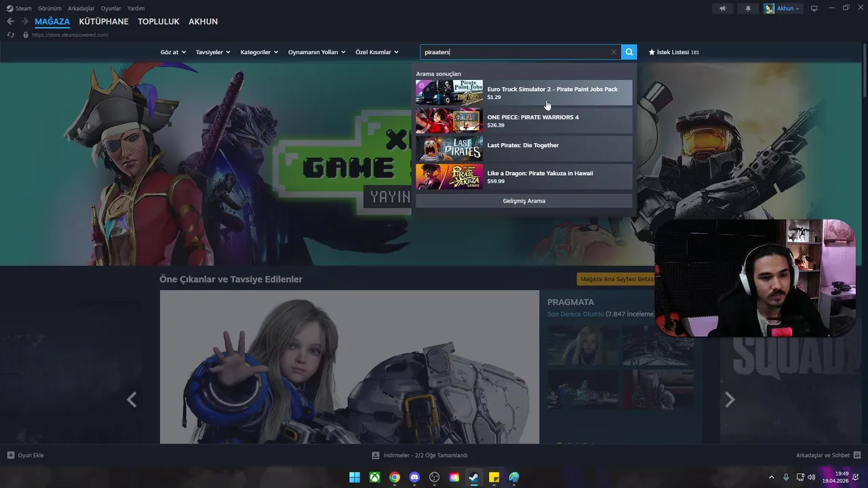Expand the Özel Kısımlar dropdown

[377, 52]
